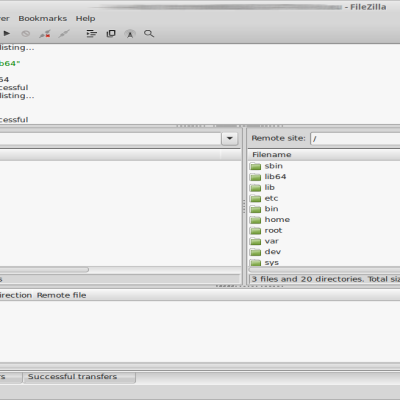Click the local pane horizontal scrollbar
400x400 pixels.
[x=44, y=269]
